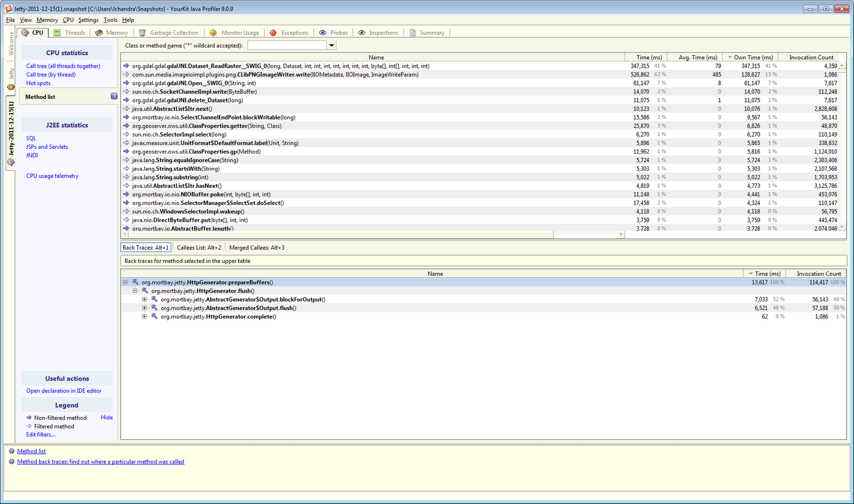Viewport: 854px width, 504px height.
Task: Expand the Output.blockForOutput tree node
Action: [x=145, y=299]
